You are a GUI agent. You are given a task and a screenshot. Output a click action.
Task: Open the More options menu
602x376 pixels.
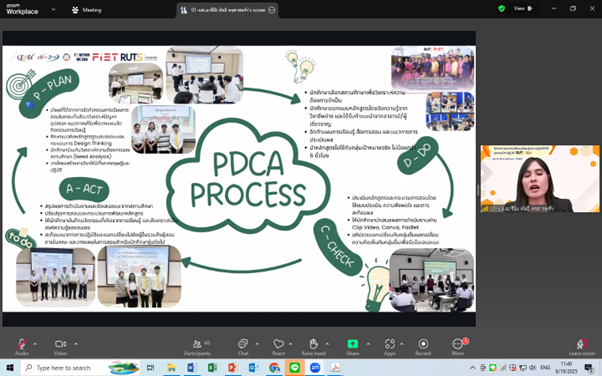[x=458, y=346]
